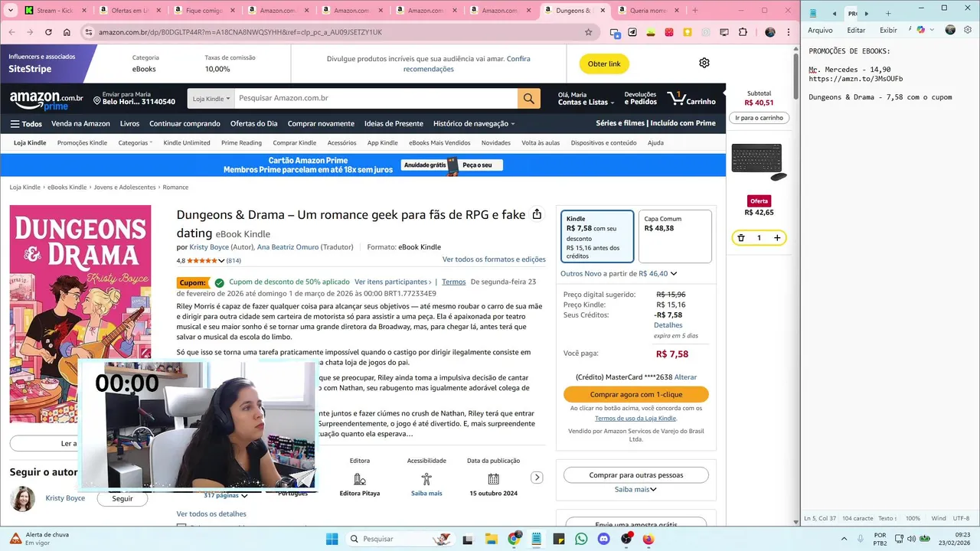Open the Chrome three-dot menu
980x551 pixels.
click(x=789, y=32)
